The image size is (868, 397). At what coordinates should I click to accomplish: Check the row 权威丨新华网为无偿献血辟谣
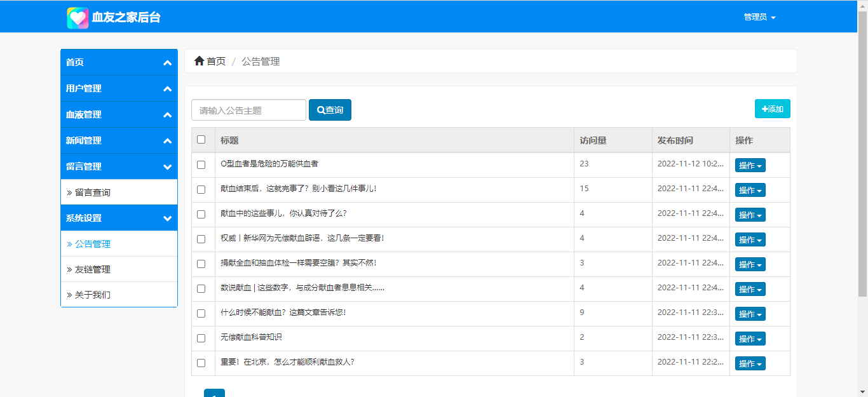pos(201,239)
